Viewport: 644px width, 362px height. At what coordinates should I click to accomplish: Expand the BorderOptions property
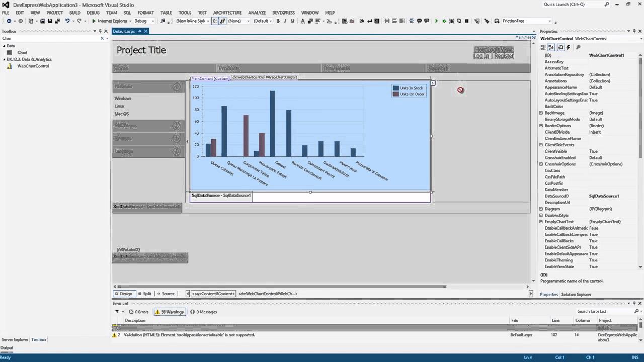[x=541, y=126]
